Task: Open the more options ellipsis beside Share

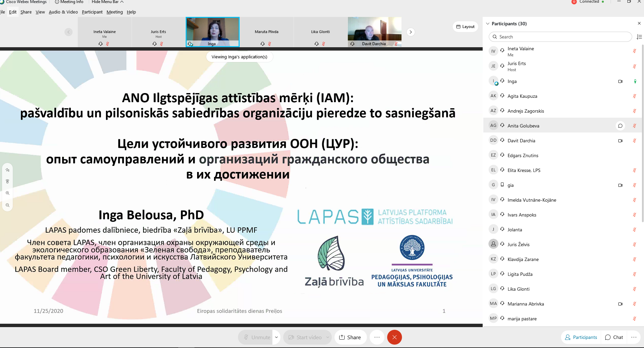Action: click(377, 337)
